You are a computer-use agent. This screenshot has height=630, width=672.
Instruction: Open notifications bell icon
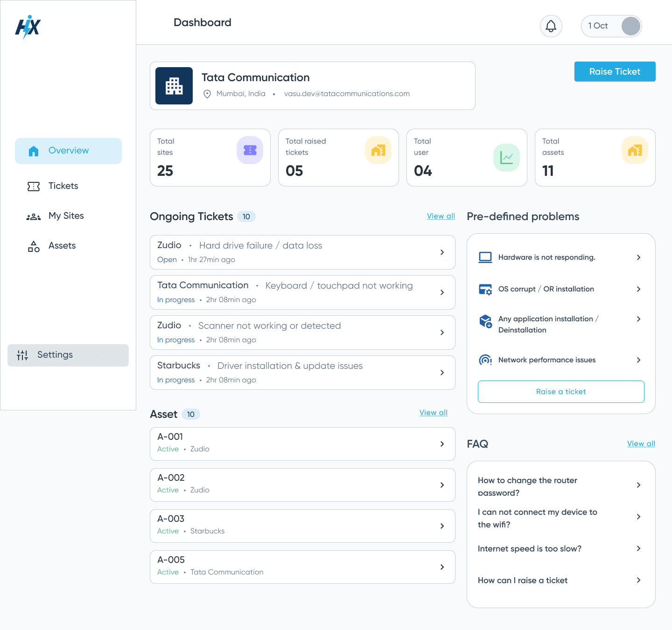click(x=551, y=26)
